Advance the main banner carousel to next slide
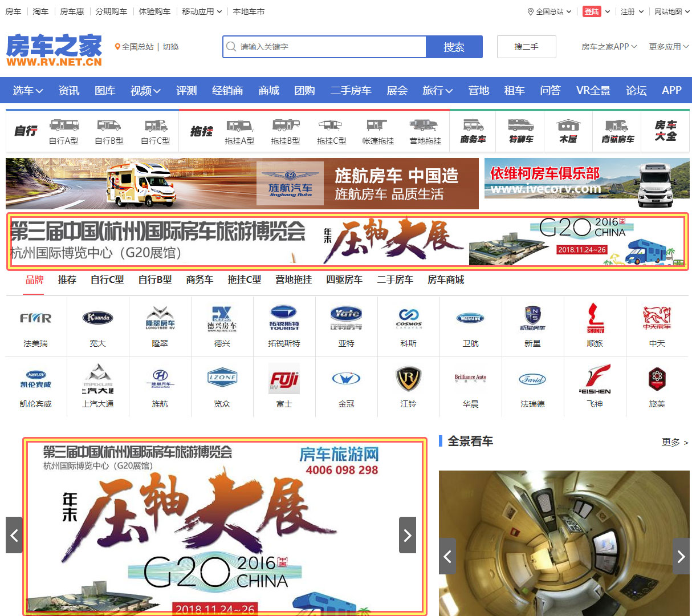Viewport: 692px width, 616px height. [407, 535]
